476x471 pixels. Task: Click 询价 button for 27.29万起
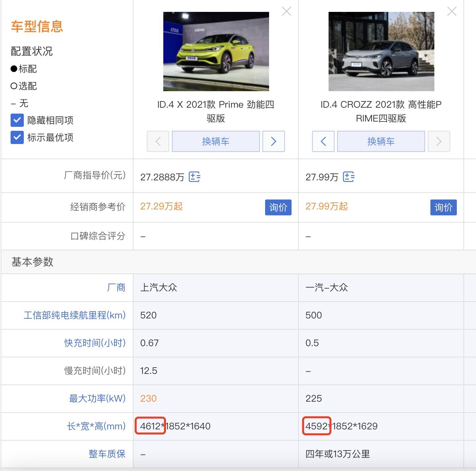click(278, 207)
